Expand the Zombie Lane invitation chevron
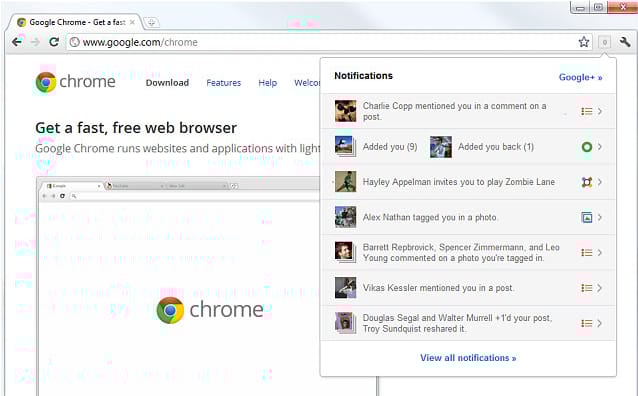 (x=600, y=182)
